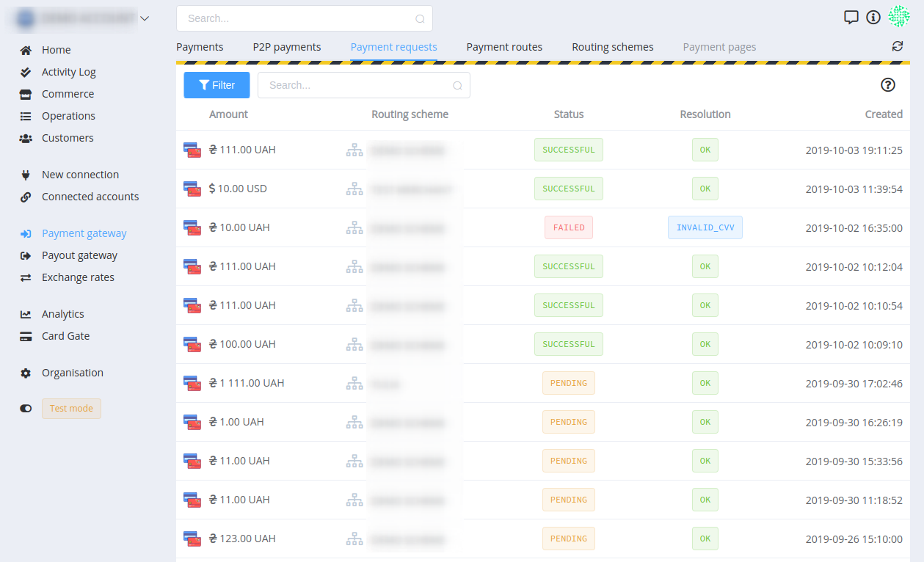Click the Connected accounts chain icon

click(x=26, y=197)
